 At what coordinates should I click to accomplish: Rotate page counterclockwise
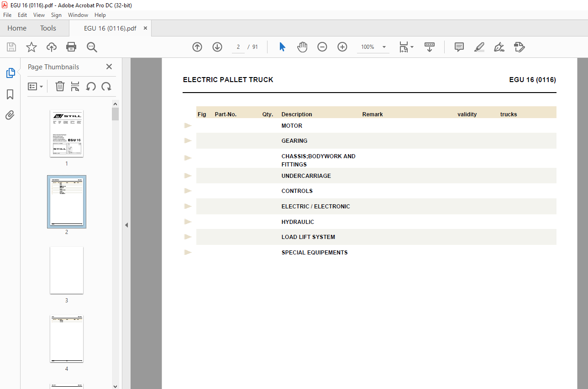(x=91, y=86)
